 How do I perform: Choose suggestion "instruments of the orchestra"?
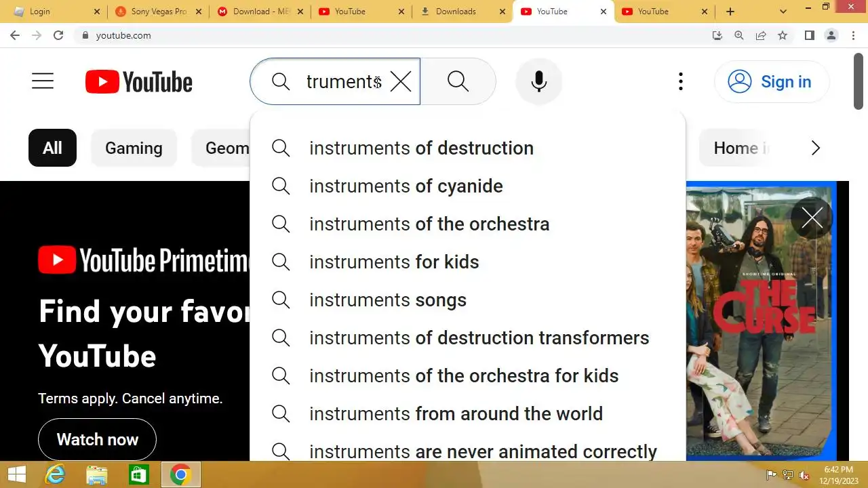click(429, 224)
